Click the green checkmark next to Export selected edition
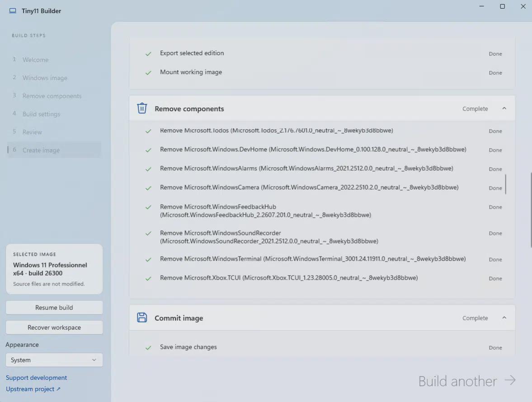This screenshot has width=532, height=402. (x=148, y=54)
